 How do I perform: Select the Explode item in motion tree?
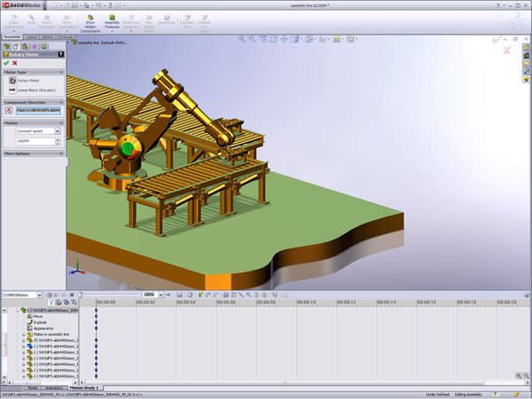point(40,323)
